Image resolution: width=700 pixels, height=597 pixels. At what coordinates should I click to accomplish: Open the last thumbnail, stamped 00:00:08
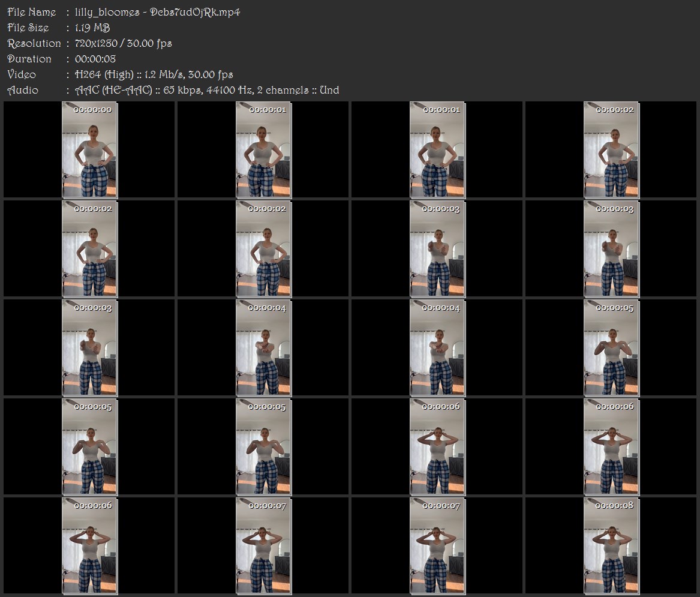coord(611,545)
